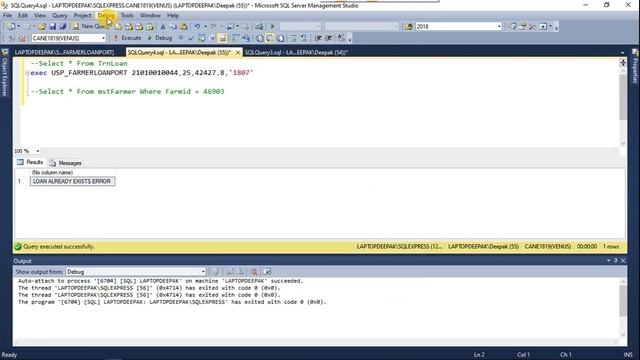Open the tab list dropdown arrow
Image resolution: width=640 pixels, height=360 pixels.
pos(622,53)
